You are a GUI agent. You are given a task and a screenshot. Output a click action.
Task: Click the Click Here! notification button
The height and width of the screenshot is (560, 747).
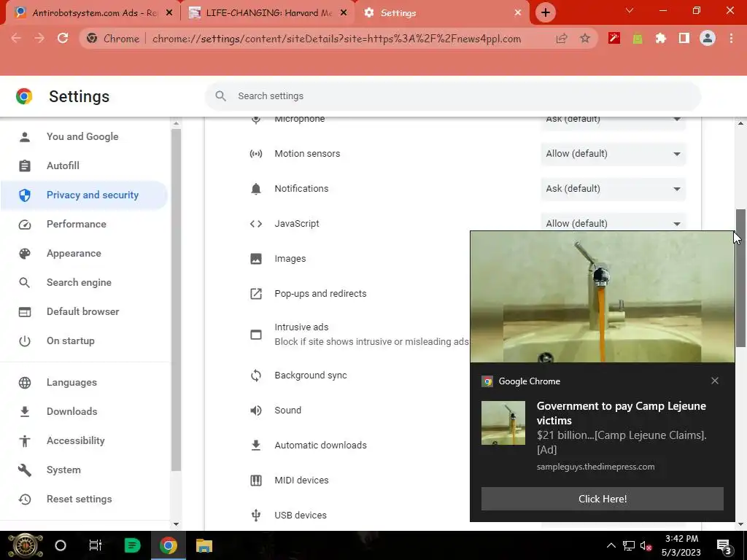coord(602,499)
